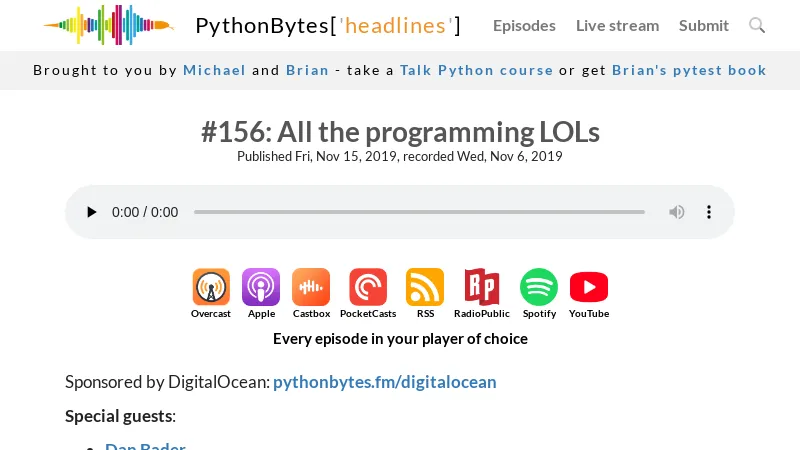Open the Submit menu item
800x450 pixels.
click(x=704, y=25)
